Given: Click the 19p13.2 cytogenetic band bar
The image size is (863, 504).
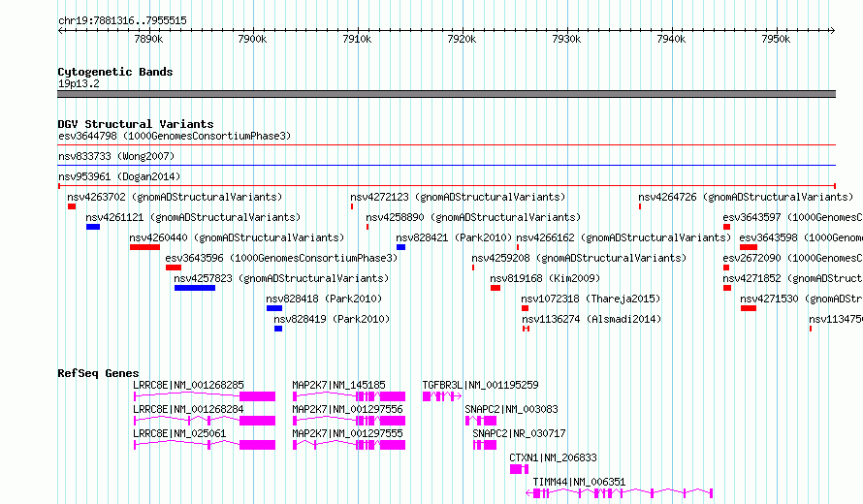Looking at the screenshot, I should pos(446,94).
